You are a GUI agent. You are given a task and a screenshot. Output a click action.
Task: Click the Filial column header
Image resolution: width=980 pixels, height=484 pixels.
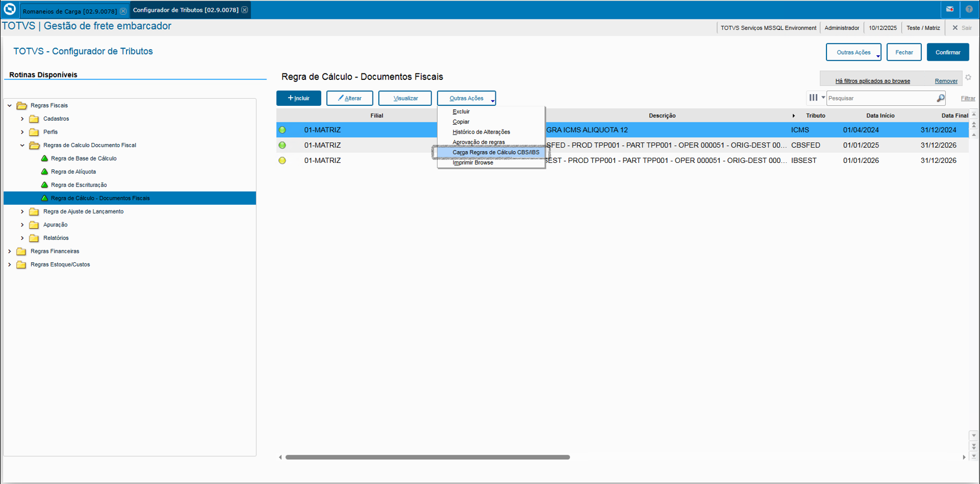[x=376, y=116]
